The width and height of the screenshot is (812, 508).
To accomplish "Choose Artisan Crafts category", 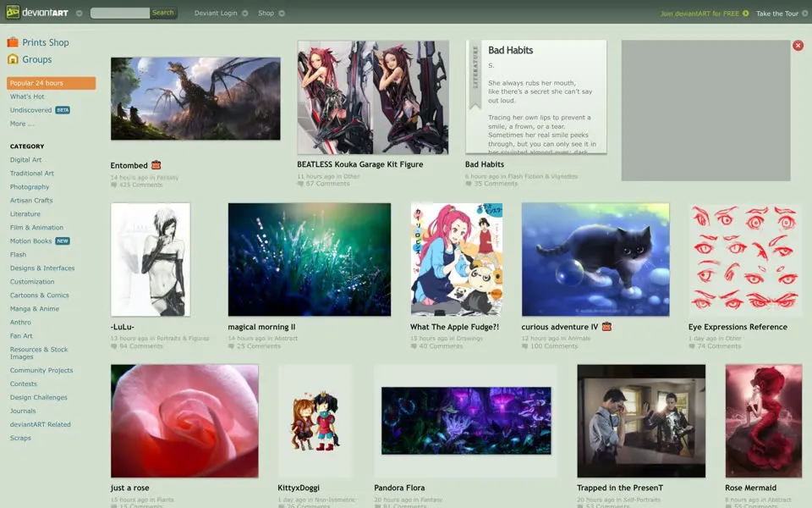I will 31,200.
